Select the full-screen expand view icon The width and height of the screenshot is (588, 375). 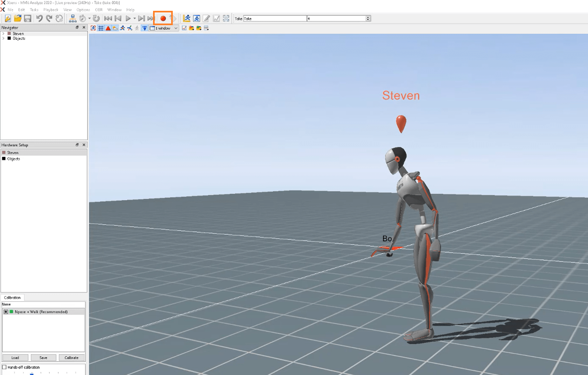[x=226, y=18]
